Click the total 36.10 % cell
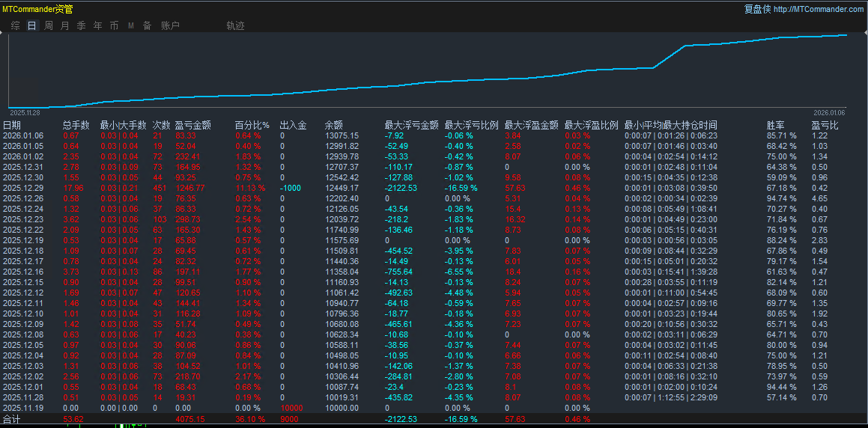 [249, 419]
